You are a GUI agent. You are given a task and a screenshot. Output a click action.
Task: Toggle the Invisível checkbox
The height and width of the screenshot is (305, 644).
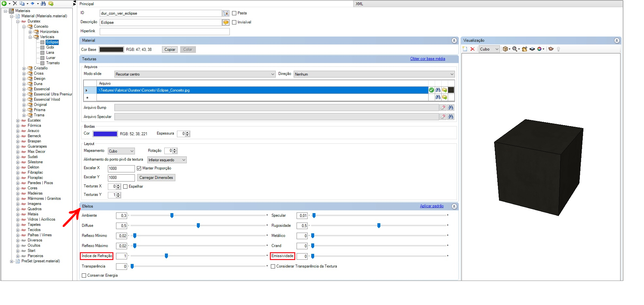tap(234, 22)
